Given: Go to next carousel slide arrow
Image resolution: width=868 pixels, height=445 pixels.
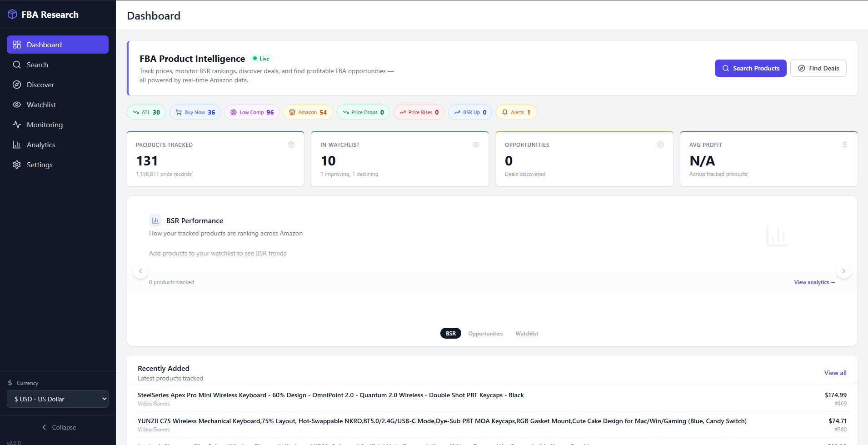Looking at the screenshot, I should (844, 271).
